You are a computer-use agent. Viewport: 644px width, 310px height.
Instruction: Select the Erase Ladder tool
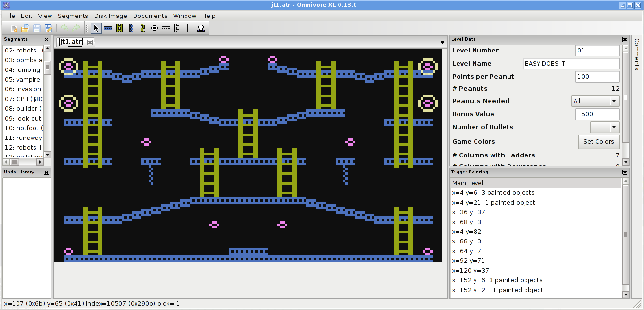pos(178,28)
